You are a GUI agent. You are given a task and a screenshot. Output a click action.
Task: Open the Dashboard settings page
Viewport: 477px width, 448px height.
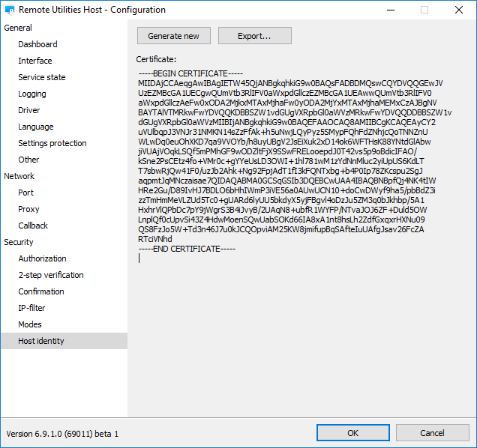(37, 44)
